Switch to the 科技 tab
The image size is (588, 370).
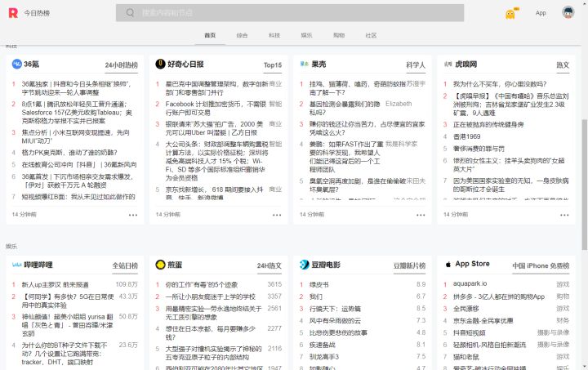(274, 35)
